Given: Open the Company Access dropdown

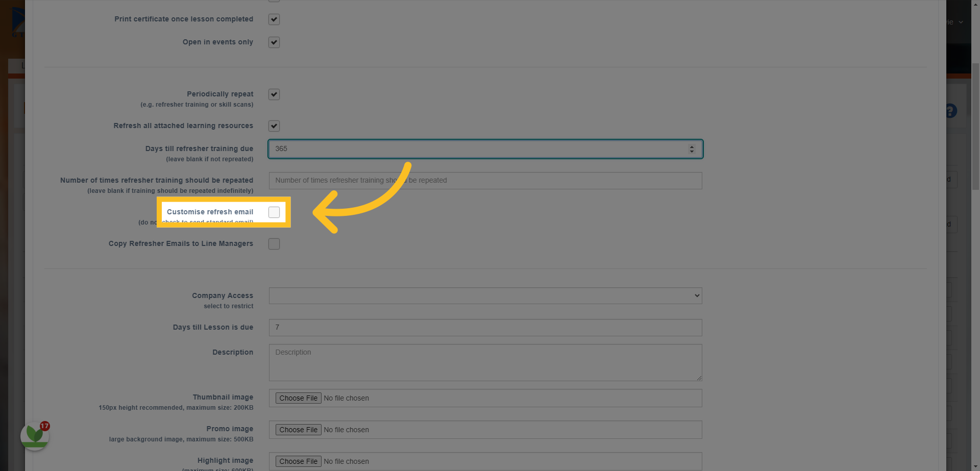Looking at the screenshot, I should [485, 296].
